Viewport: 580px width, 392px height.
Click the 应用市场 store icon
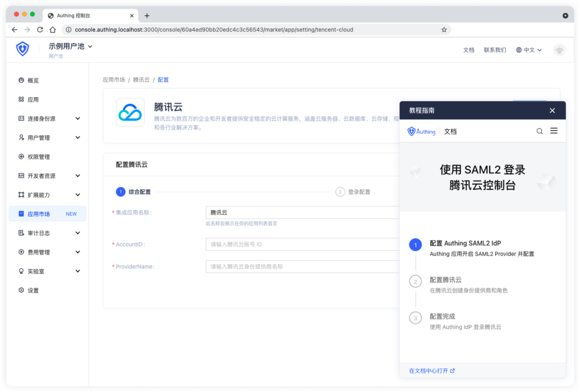[x=21, y=214]
